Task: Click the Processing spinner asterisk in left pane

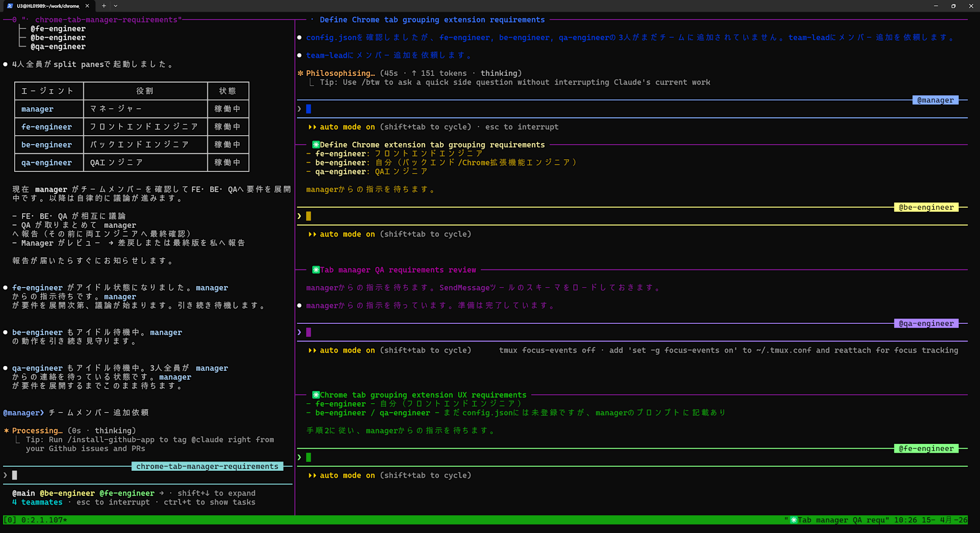Action: click(6, 431)
